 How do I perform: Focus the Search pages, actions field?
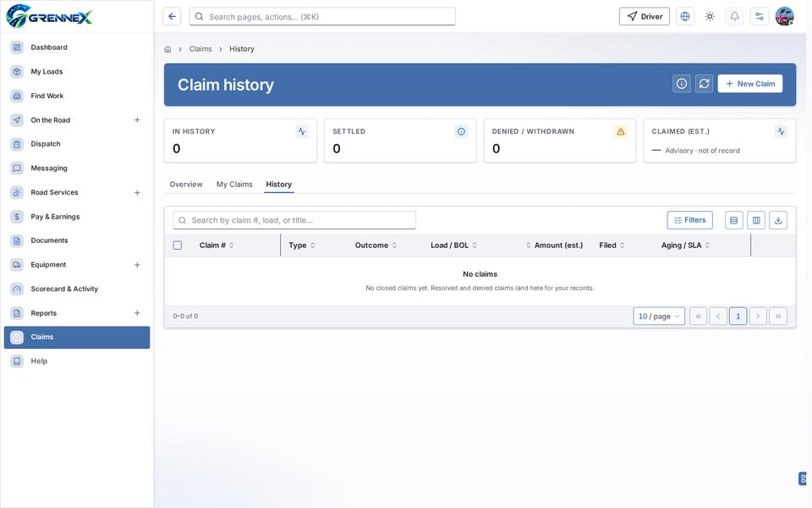pyautogui.click(x=322, y=17)
